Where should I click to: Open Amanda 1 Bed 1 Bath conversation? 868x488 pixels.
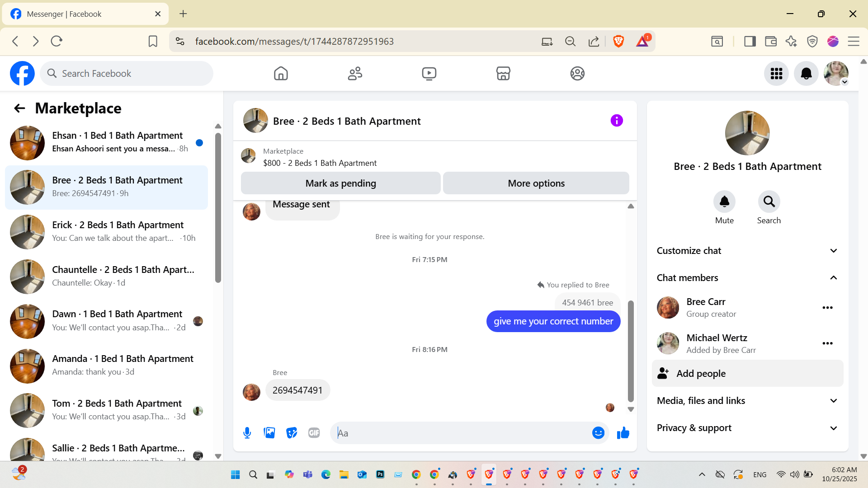(x=107, y=366)
